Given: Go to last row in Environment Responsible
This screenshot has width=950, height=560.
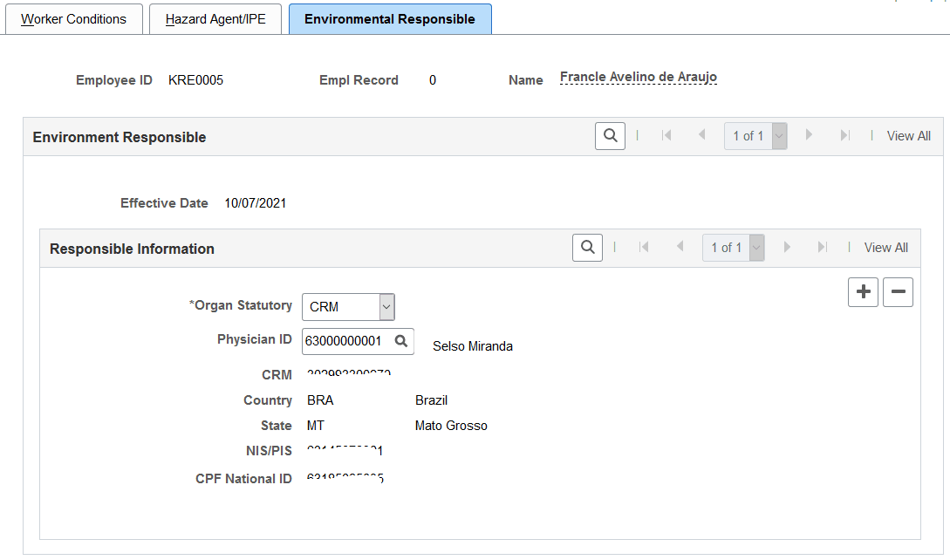Looking at the screenshot, I should pyautogui.click(x=844, y=136).
